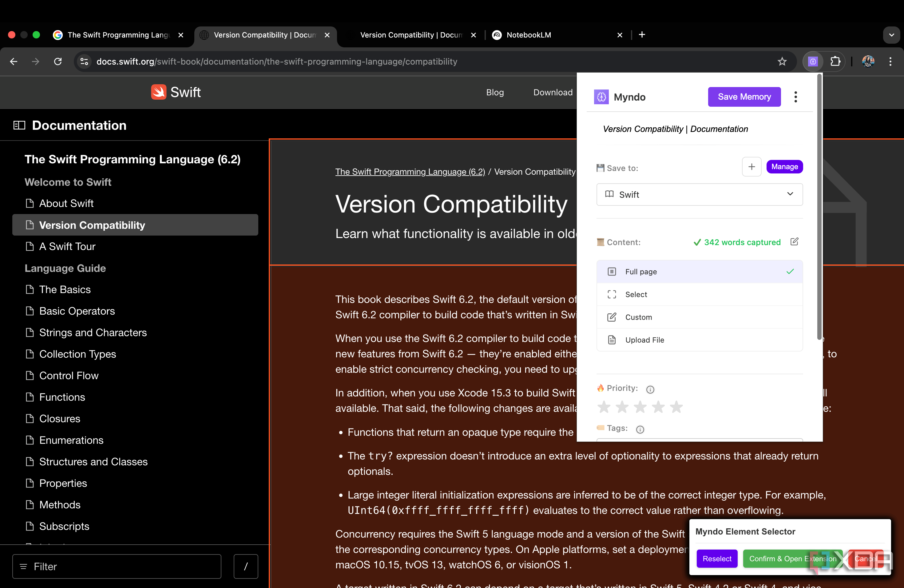Screen dimensions: 904x588
Task: Toggle the Documentation sidebar icon
Action: (x=19, y=125)
